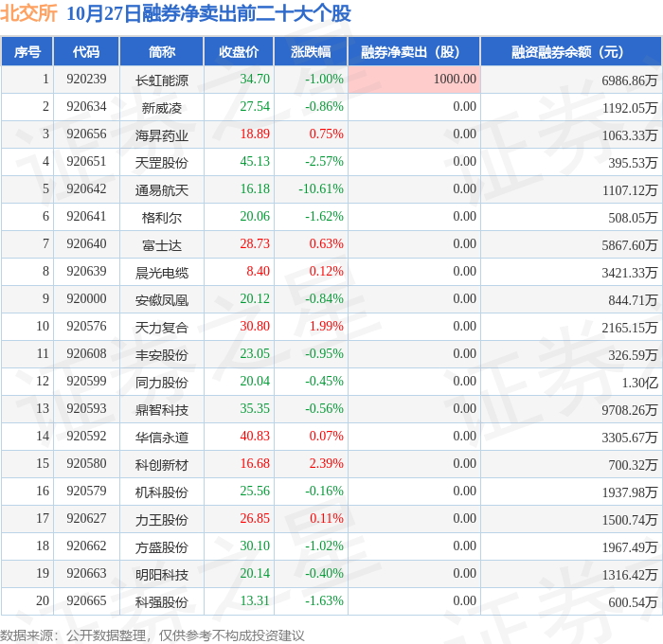Click stock code 920580
The width and height of the screenshot is (663, 644).
(86, 464)
